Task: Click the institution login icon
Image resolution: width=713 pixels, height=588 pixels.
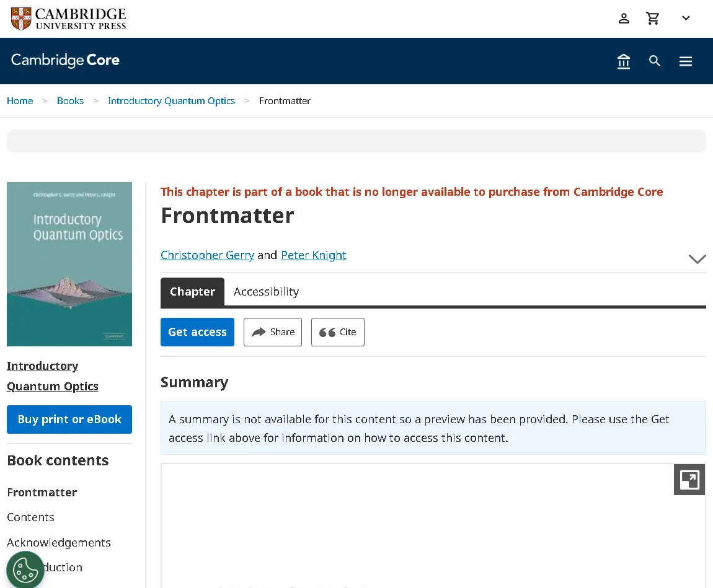Action: tap(624, 61)
